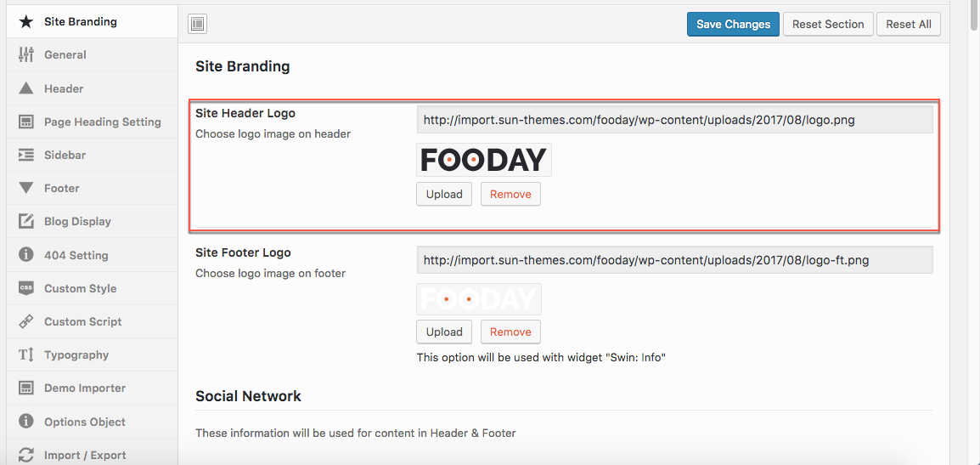The image size is (980, 465).
Task: Click the Site Header Logo URL field
Action: pos(675,120)
